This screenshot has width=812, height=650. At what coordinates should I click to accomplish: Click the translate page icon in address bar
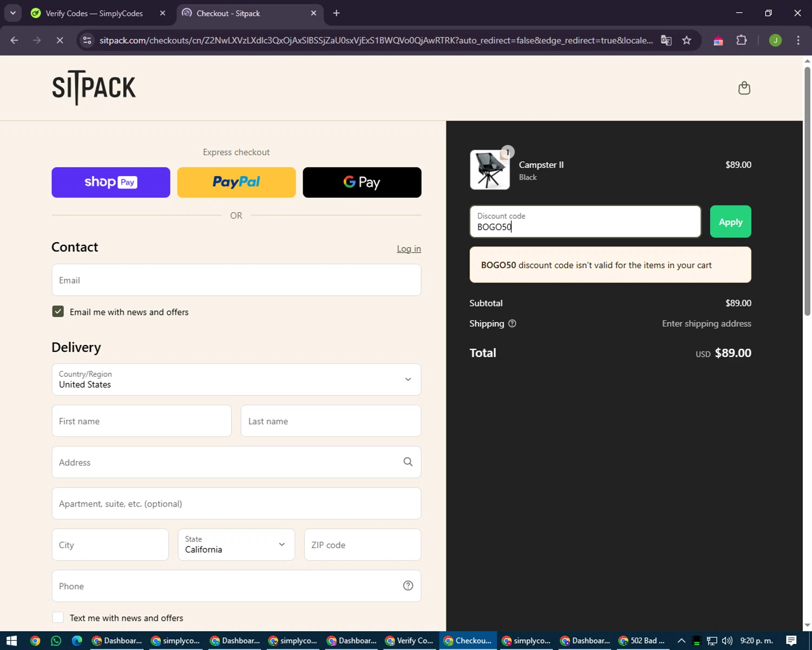pyautogui.click(x=666, y=41)
